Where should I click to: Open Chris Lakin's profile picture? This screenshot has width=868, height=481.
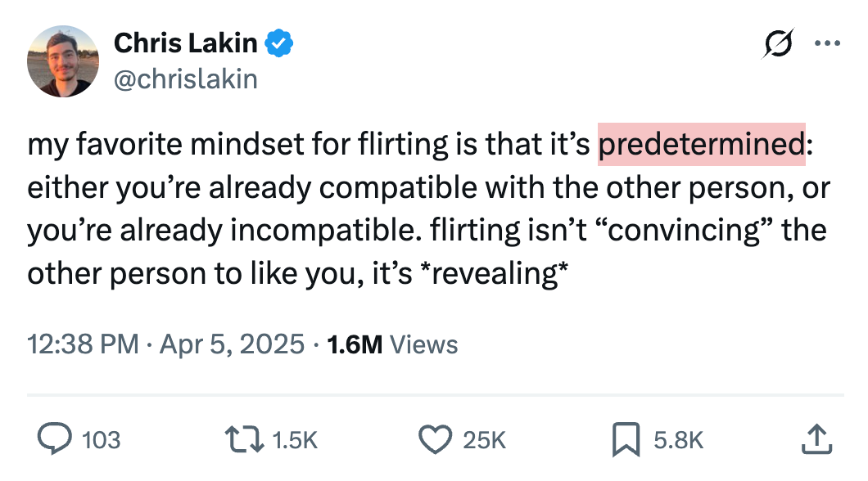63,61
